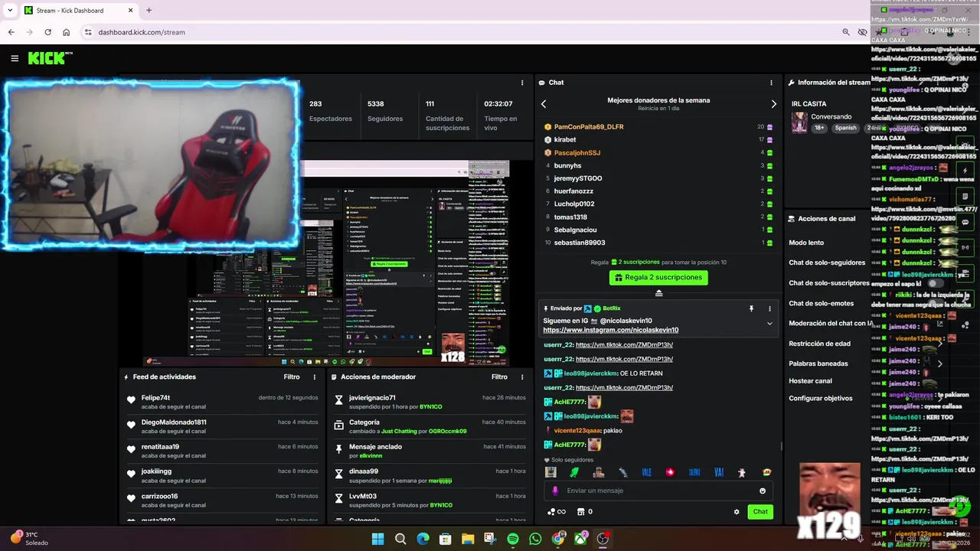This screenshot has width=980, height=551.
Task: Click the IRL CASITA category thumbnail
Action: 799,122
